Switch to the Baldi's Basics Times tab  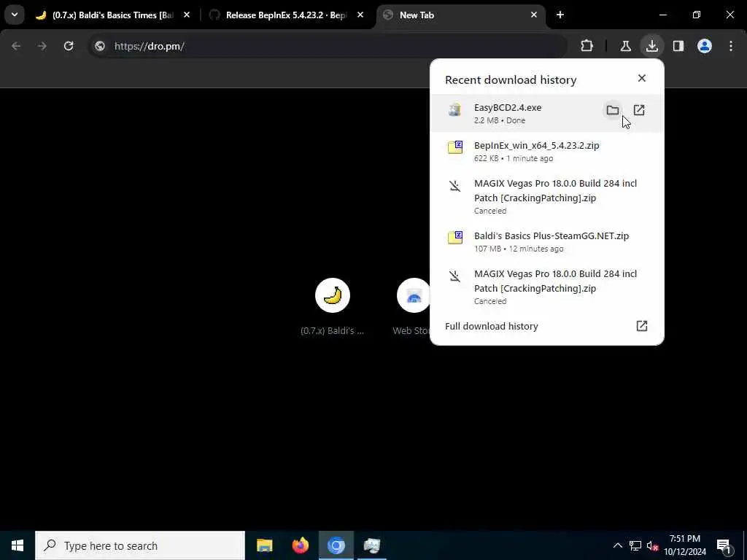click(x=113, y=15)
